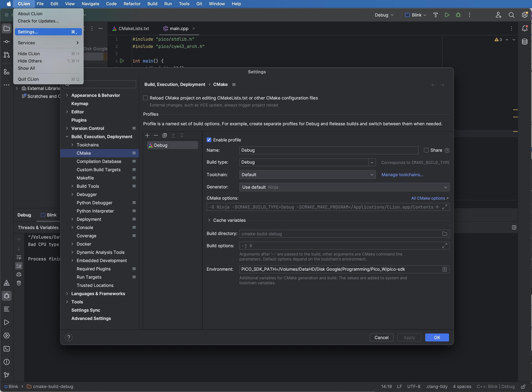This screenshot has width=532, height=392.
Task: Switch to the CMakeLists.txt editor tab
Action: (x=131, y=28)
